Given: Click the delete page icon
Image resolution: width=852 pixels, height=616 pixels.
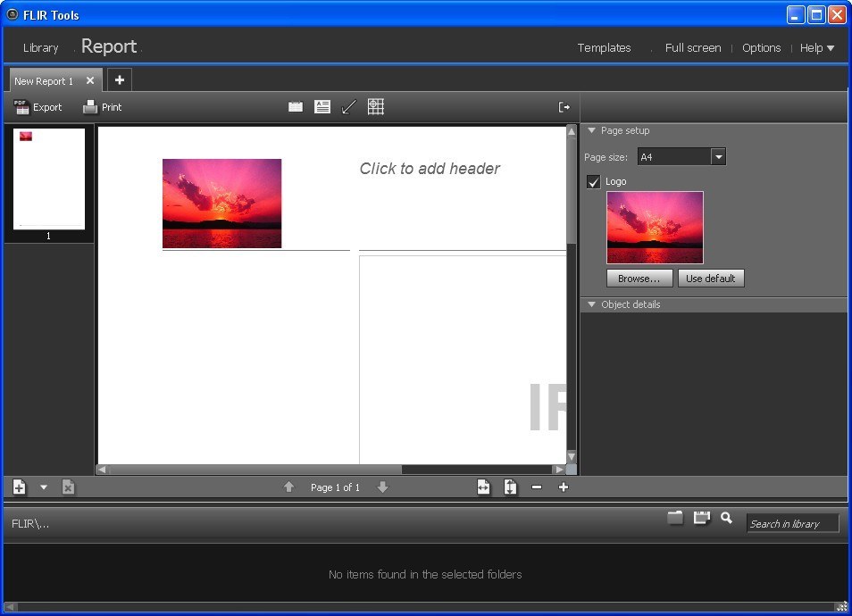Looking at the screenshot, I should pyautogui.click(x=69, y=487).
